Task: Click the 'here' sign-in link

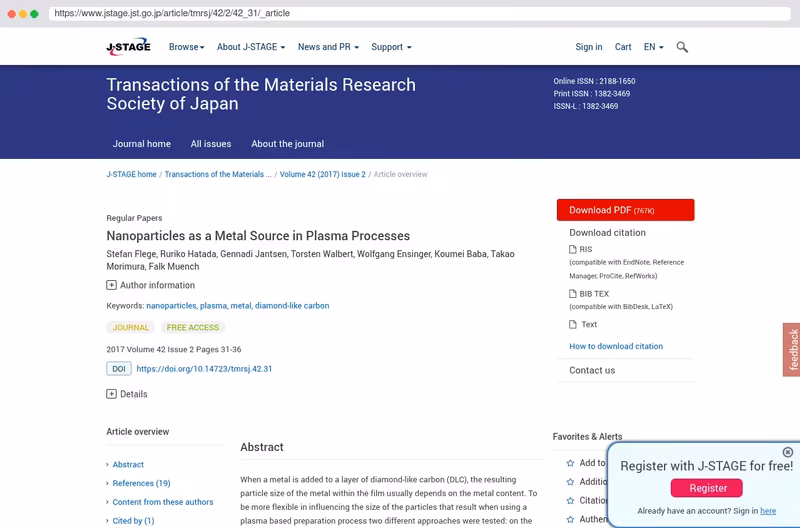Action: click(768, 511)
